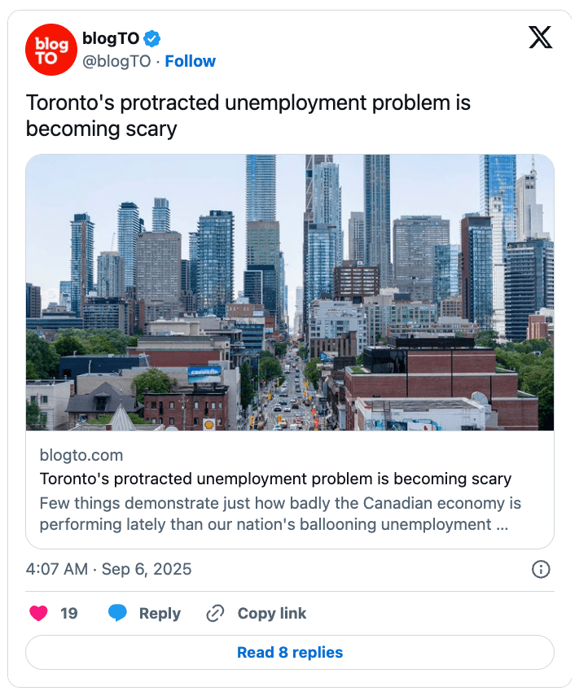Follow the blogTO account
Image resolution: width=588 pixels, height=700 pixels.
pos(191,61)
